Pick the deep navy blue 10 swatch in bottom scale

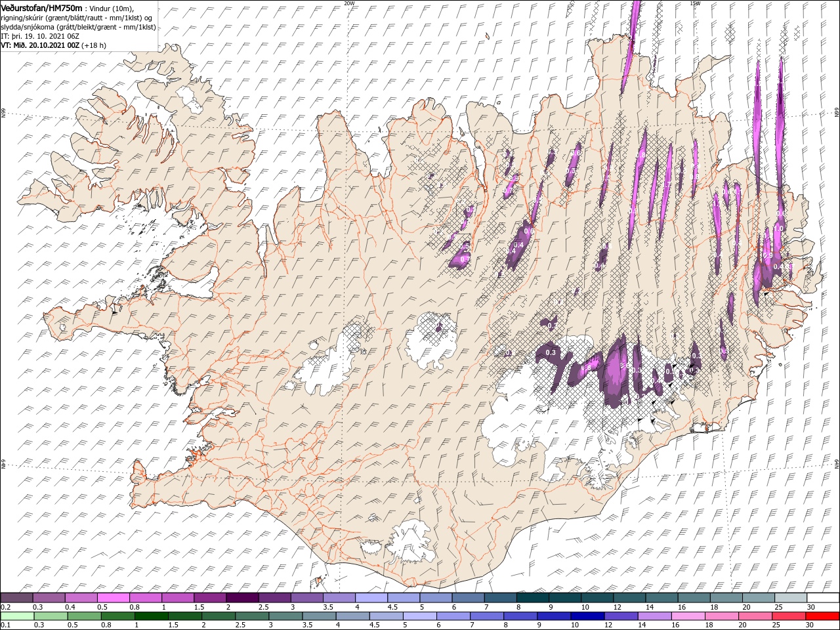[x=588, y=616]
